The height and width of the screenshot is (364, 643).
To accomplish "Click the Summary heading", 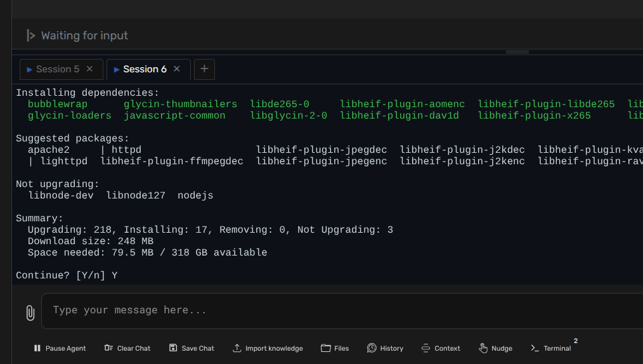I will click(x=40, y=219).
